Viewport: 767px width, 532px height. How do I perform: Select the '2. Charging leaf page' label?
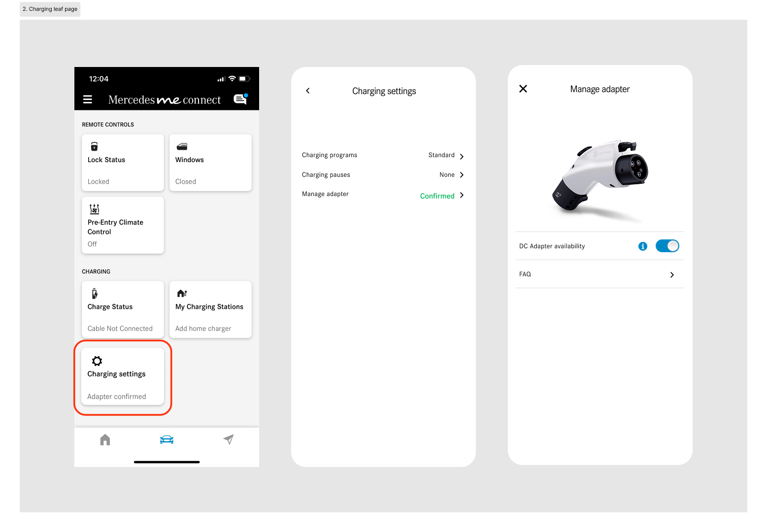50,9
